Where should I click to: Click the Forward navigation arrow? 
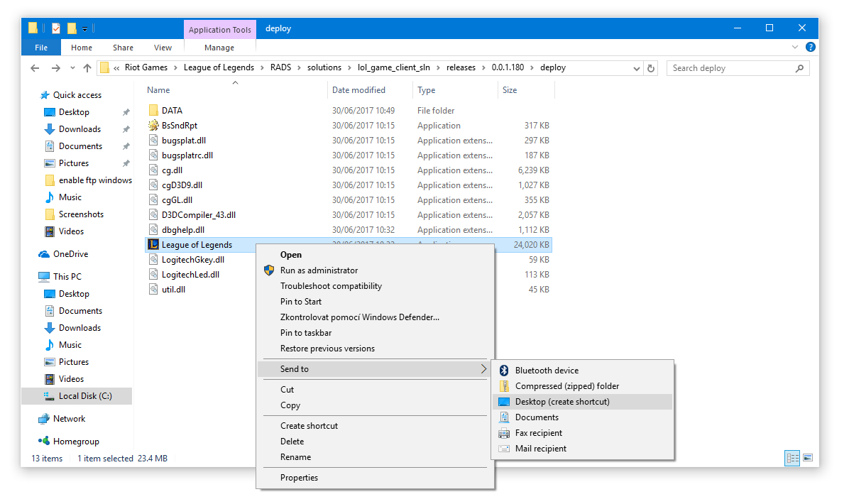click(56, 68)
